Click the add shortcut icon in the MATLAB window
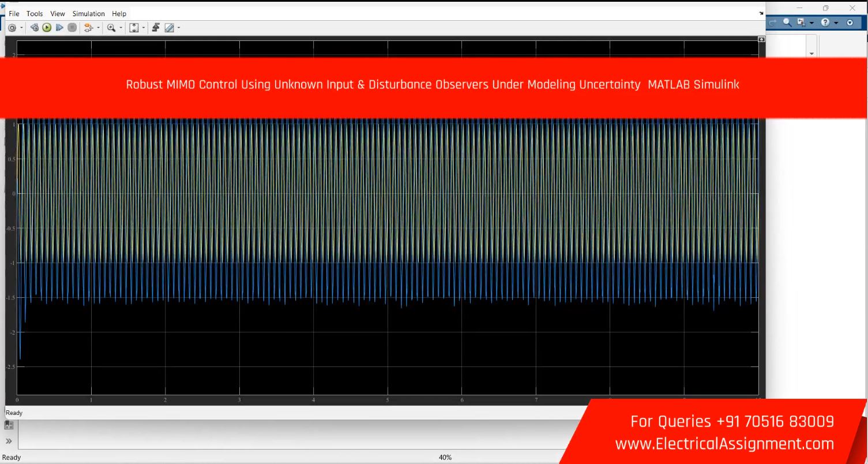The image size is (868, 464). coord(801,22)
